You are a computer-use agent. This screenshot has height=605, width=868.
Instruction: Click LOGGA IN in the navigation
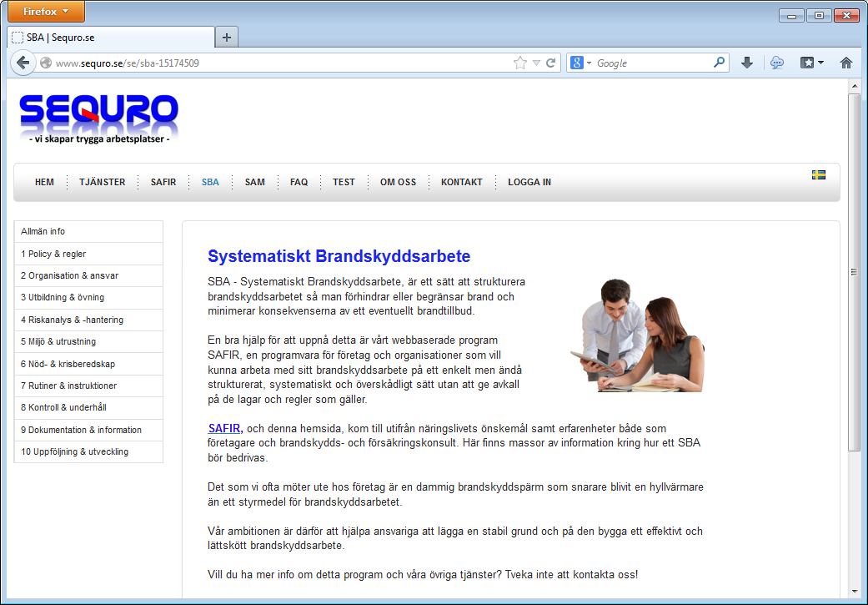point(529,182)
